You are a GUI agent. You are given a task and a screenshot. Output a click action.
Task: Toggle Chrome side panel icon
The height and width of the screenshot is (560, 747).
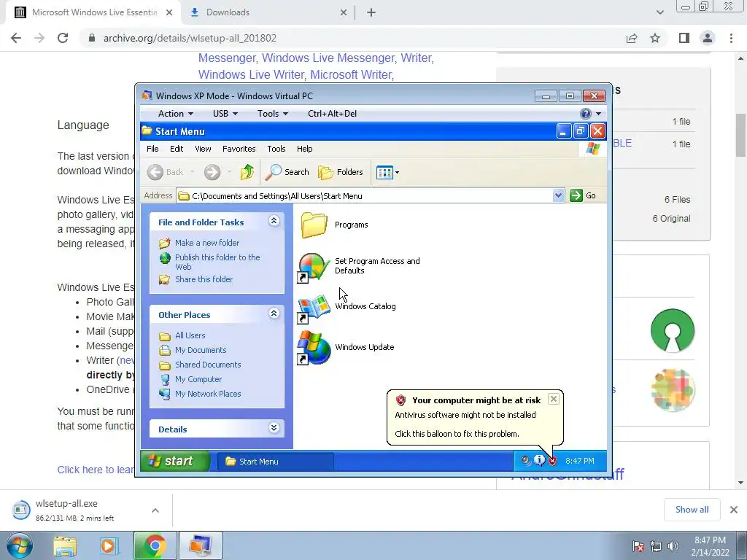684,38
